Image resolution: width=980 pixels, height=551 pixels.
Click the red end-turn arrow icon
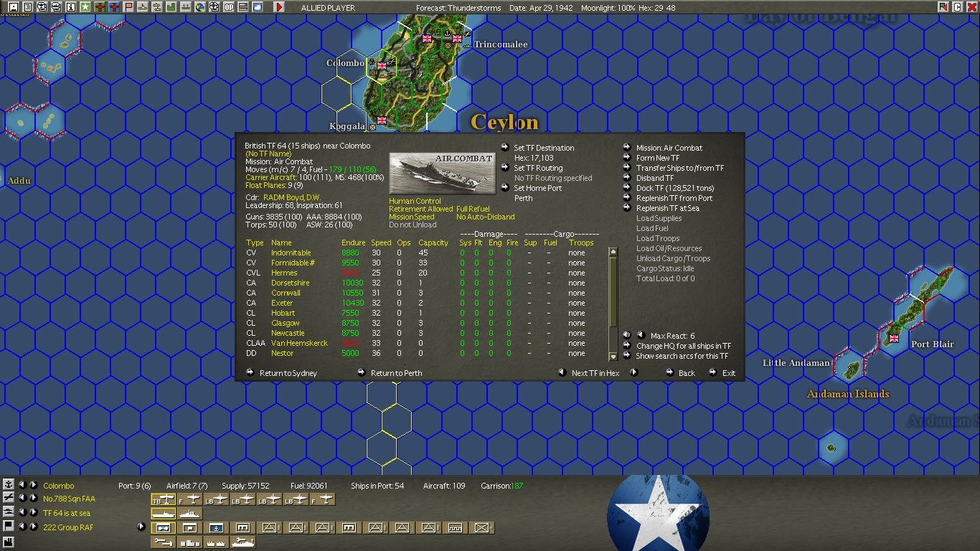click(279, 7)
